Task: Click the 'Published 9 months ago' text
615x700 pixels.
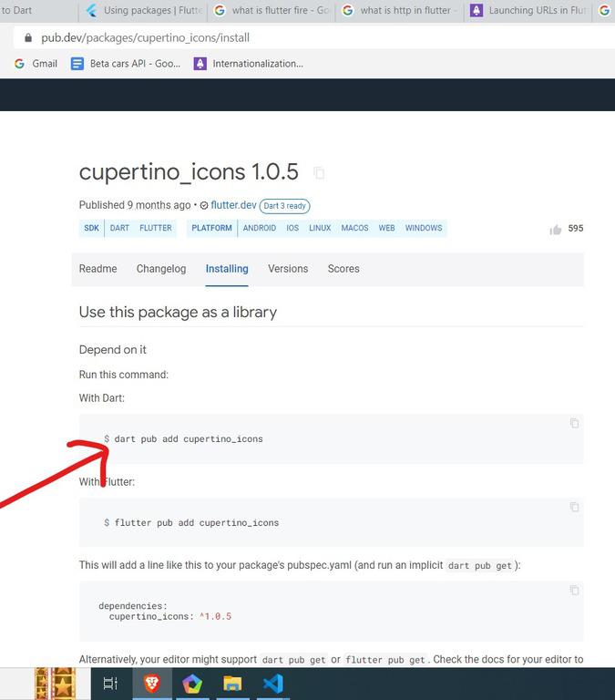Action: 135,205
